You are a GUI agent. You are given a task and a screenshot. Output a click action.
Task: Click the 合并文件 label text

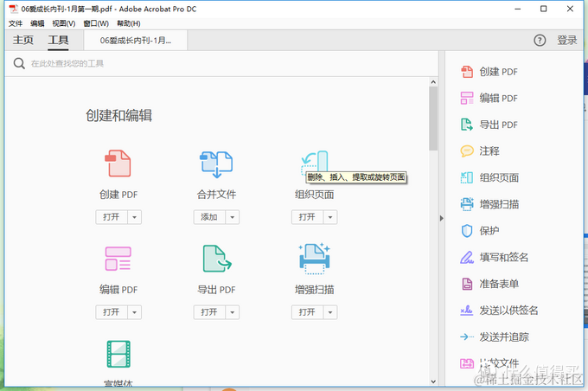pos(216,195)
